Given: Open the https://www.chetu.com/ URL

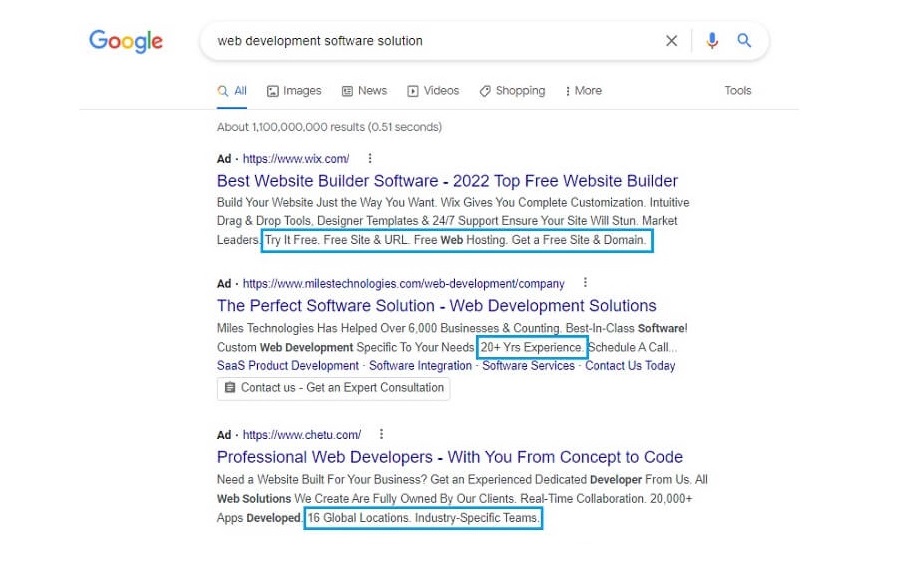Looking at the screenshot, I should pos(302,435).
